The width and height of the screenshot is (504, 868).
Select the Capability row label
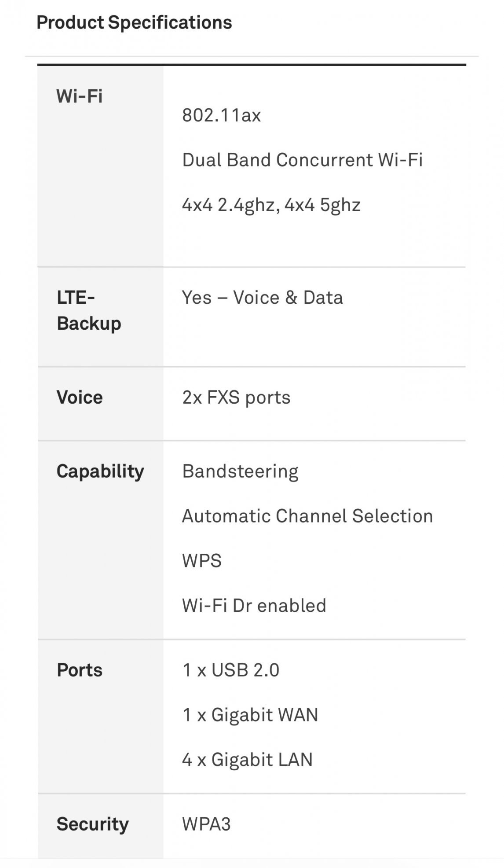tap(100, 471)
